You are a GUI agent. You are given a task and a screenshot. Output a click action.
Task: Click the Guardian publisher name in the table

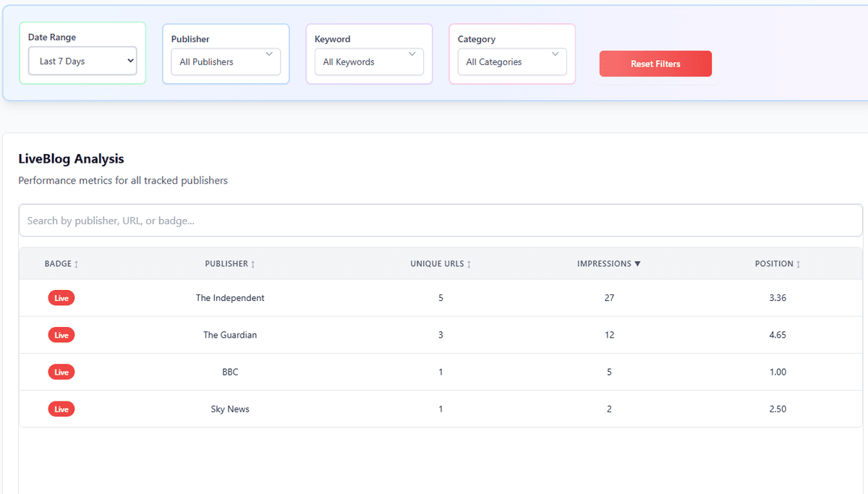point(230,334)
